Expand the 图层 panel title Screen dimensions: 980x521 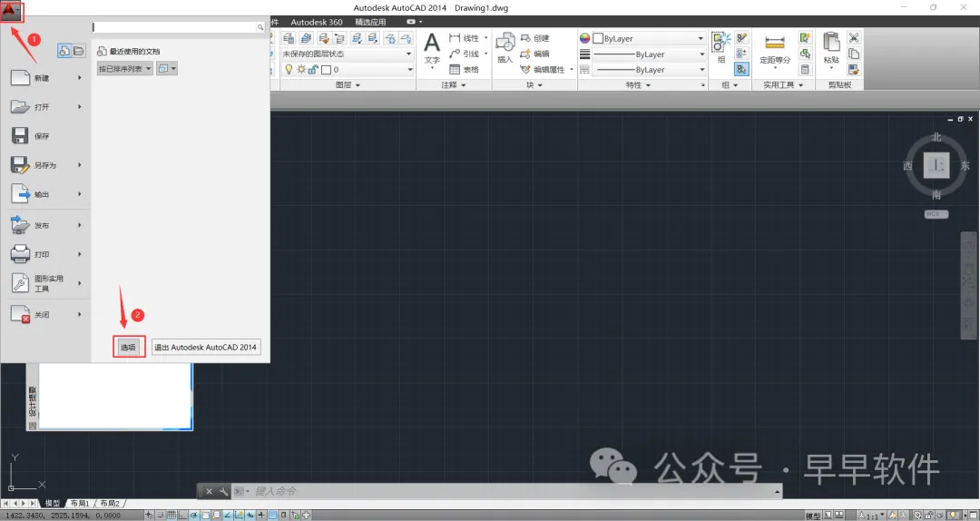348,85
